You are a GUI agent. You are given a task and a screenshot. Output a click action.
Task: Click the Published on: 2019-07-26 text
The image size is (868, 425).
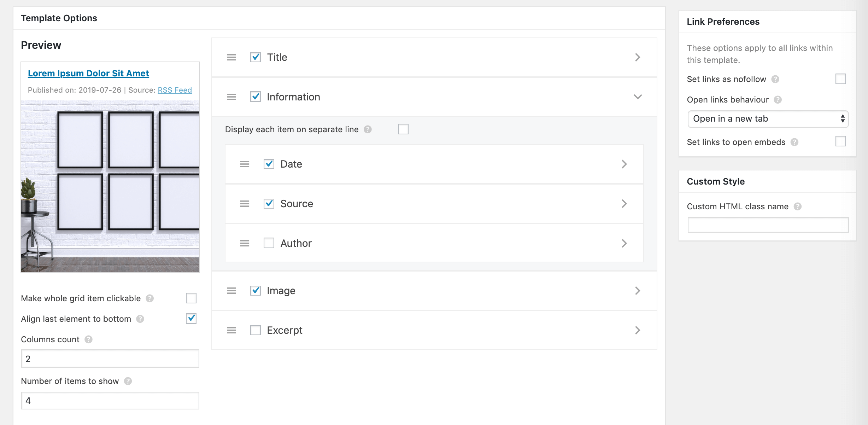(75, 90)
